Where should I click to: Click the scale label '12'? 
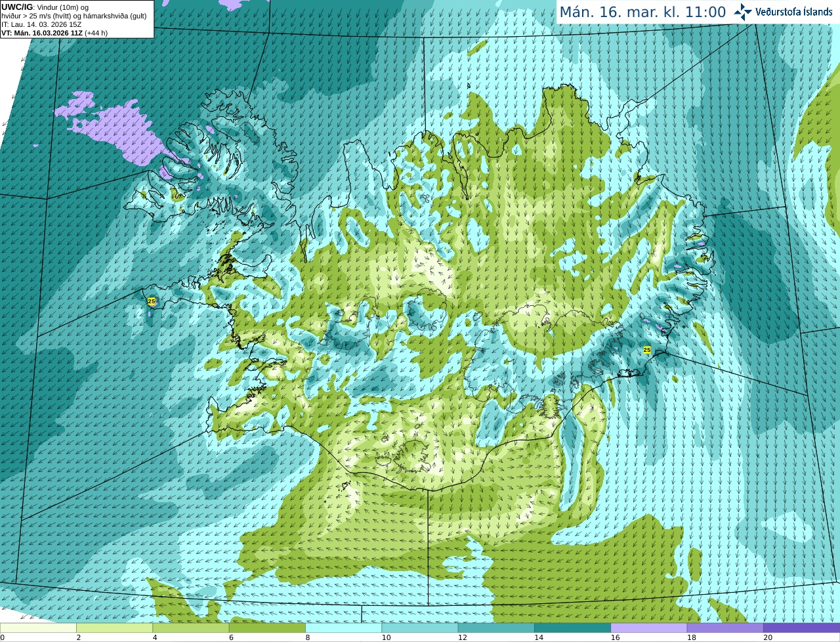463,637
